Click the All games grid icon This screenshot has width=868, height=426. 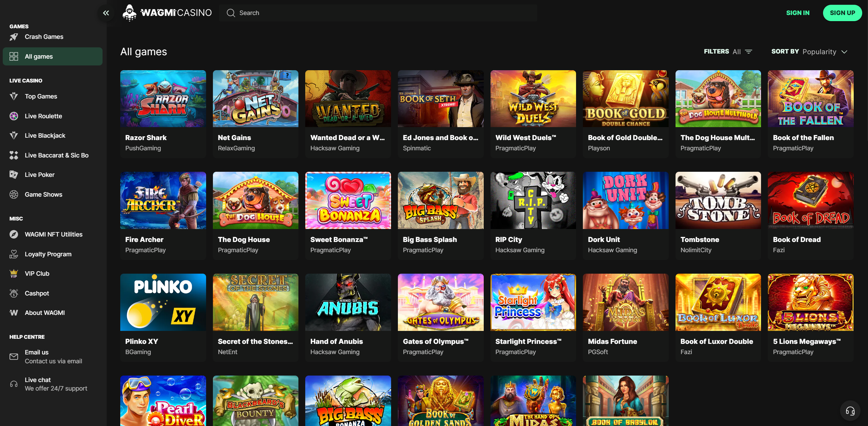pyautogui.click(x=14, y=57)
